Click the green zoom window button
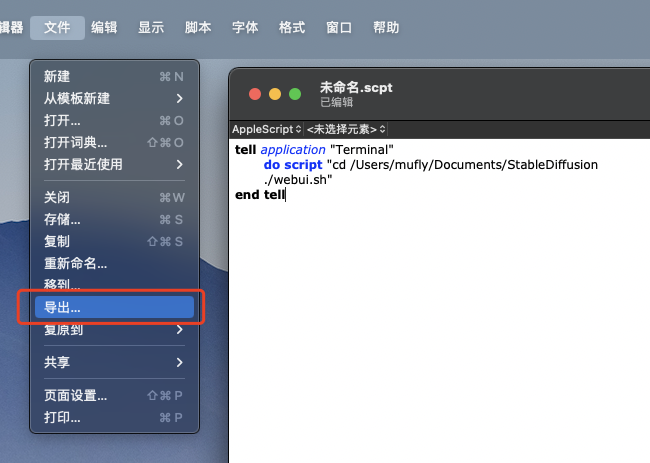The height and width of the screenshot is (463, 650). 295,94
